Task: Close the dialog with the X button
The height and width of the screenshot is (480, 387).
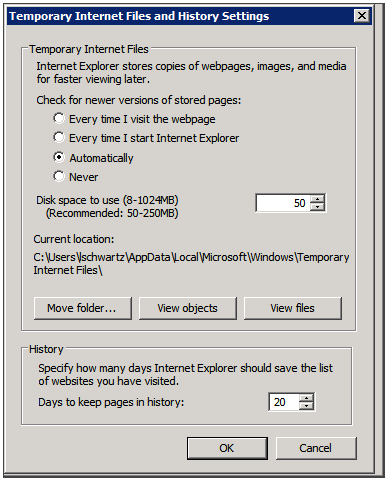Action: pos(362,16)
